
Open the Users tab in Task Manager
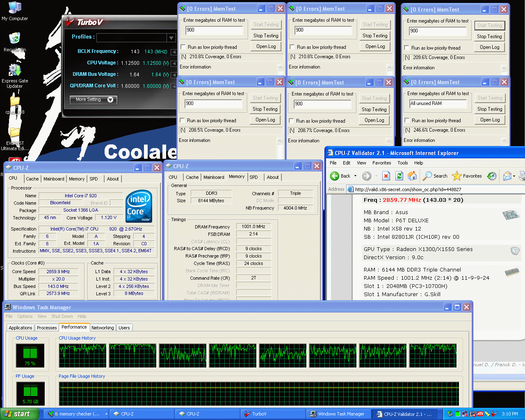point(124,328)
